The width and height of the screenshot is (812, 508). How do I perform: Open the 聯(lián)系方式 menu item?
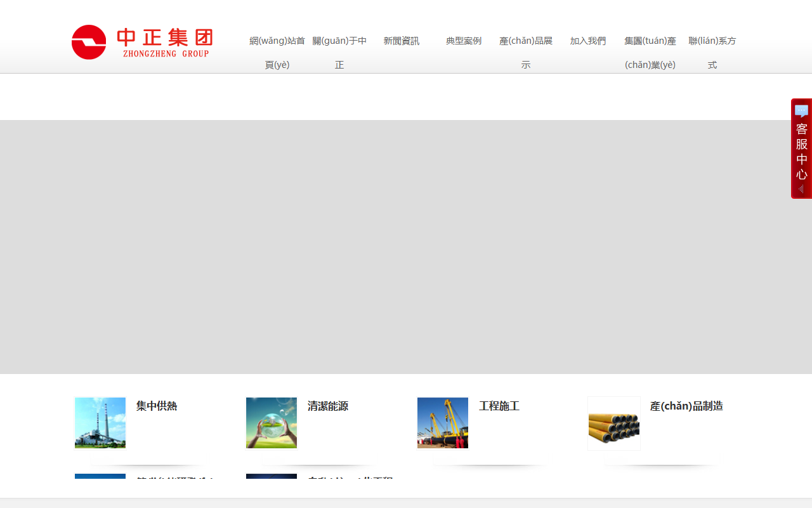(712, 53)
